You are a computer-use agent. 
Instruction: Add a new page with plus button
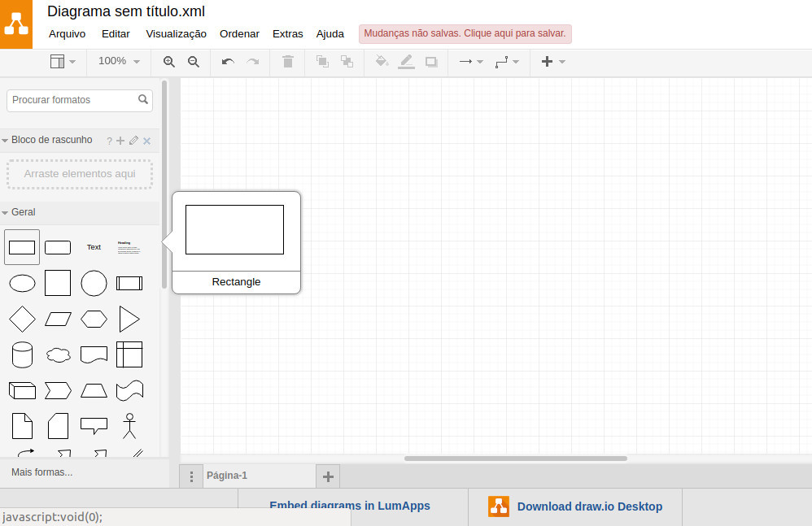[x=328, y=476]
